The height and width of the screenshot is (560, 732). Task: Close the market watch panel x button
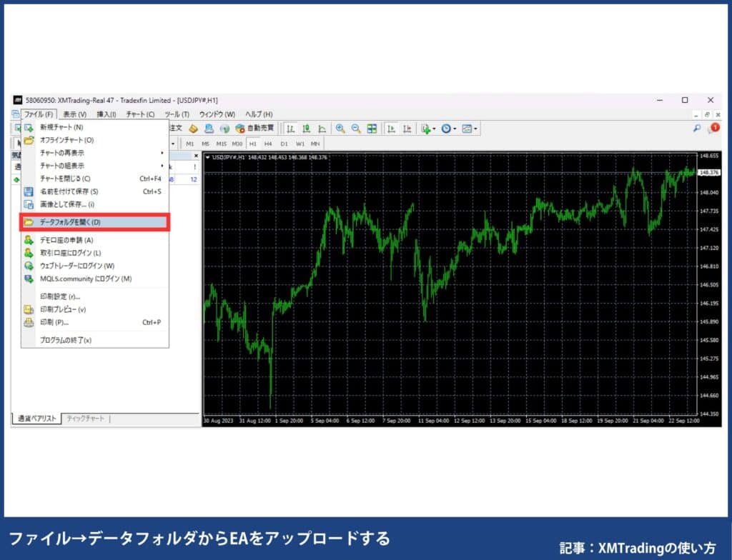pyautogui.click(x=196, y=156)
